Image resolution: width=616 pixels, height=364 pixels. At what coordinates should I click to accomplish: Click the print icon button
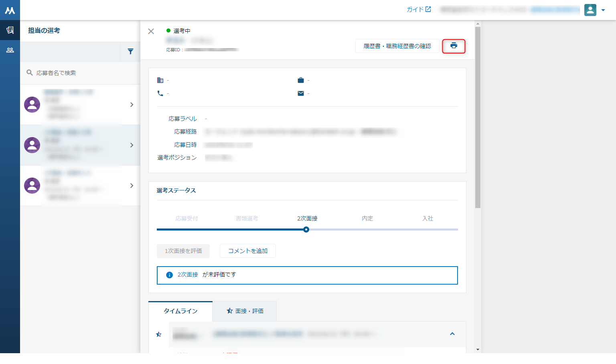tap(454, 46)
